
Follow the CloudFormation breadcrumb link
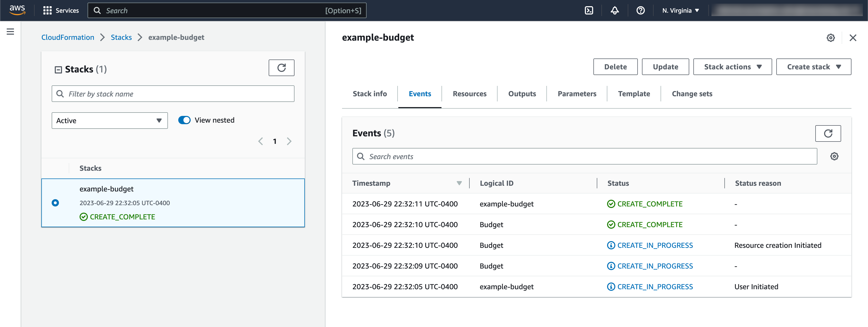68,38
